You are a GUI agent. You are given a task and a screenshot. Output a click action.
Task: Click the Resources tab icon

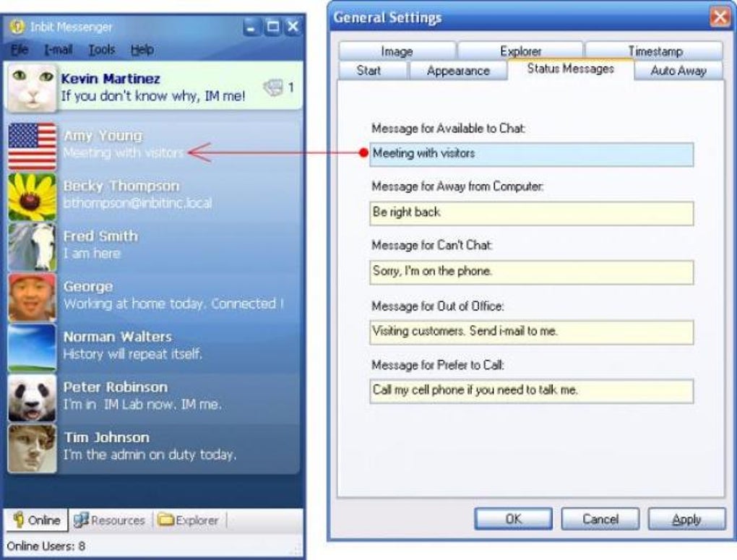[83, 520]
